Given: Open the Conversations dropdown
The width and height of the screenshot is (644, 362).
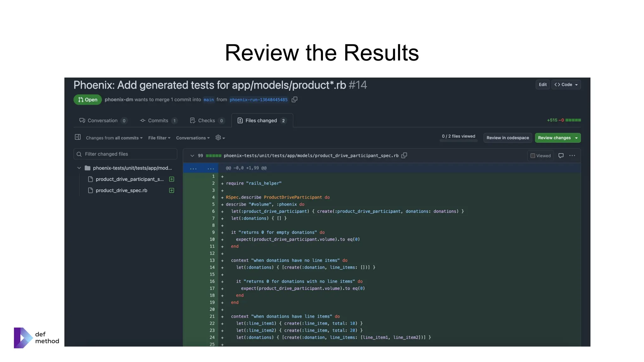Looking at the screenshot, I should (193, 138).
